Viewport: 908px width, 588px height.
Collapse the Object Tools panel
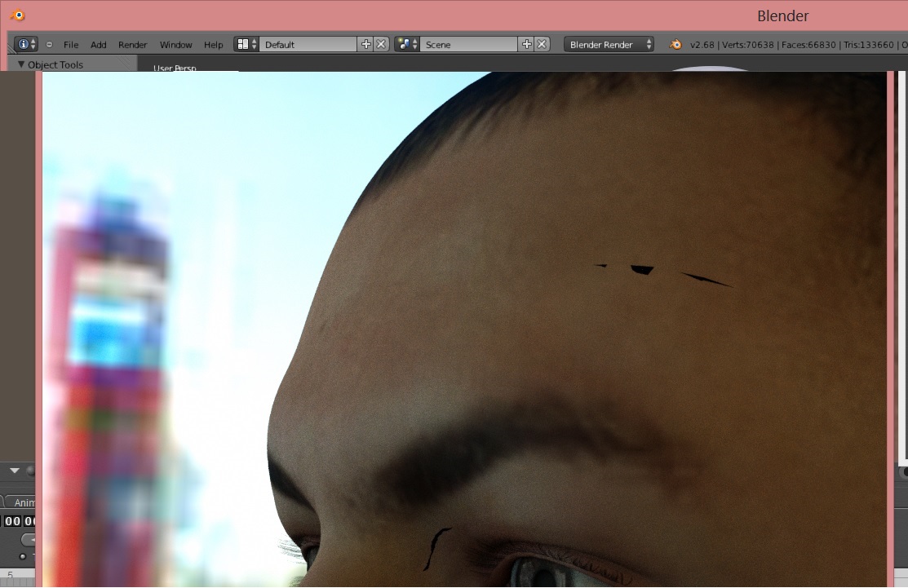(x=21, y=64)
